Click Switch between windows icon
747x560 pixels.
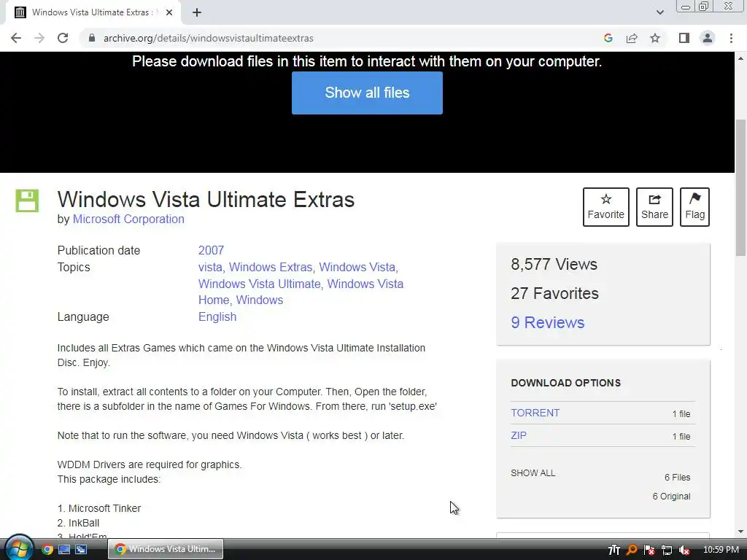(x=81, y=550)
